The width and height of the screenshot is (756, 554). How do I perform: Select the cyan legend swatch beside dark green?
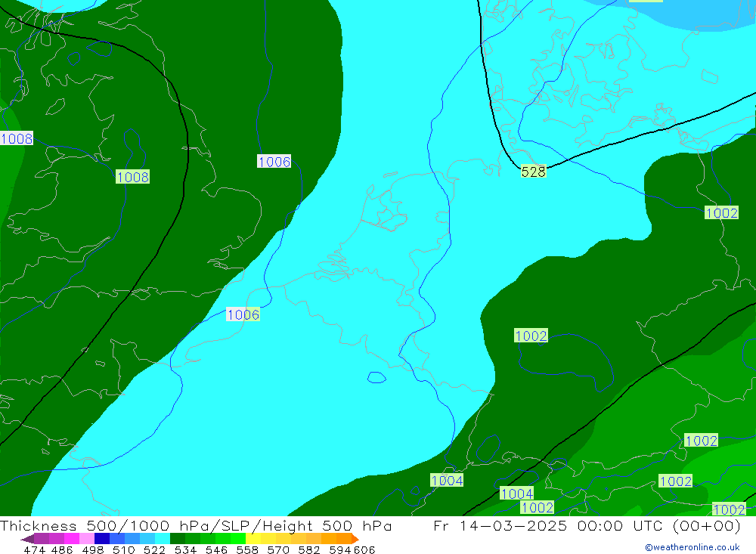coord(163,539)
